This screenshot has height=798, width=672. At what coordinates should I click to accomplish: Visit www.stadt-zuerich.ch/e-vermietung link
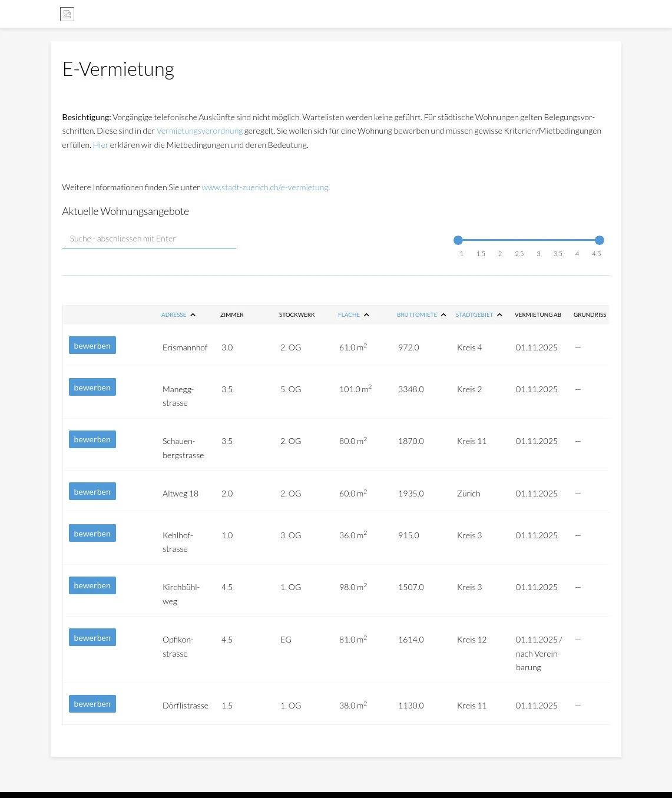[x=265, y=187]
